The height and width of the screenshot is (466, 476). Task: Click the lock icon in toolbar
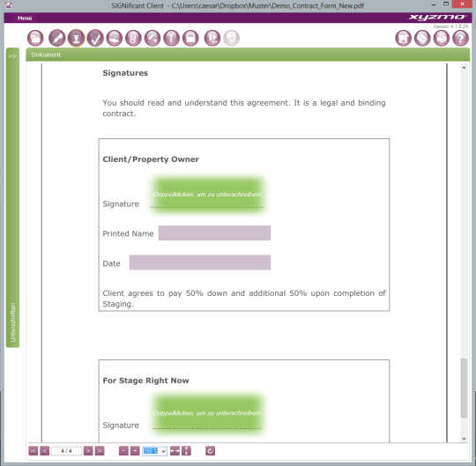click(190, 38)
